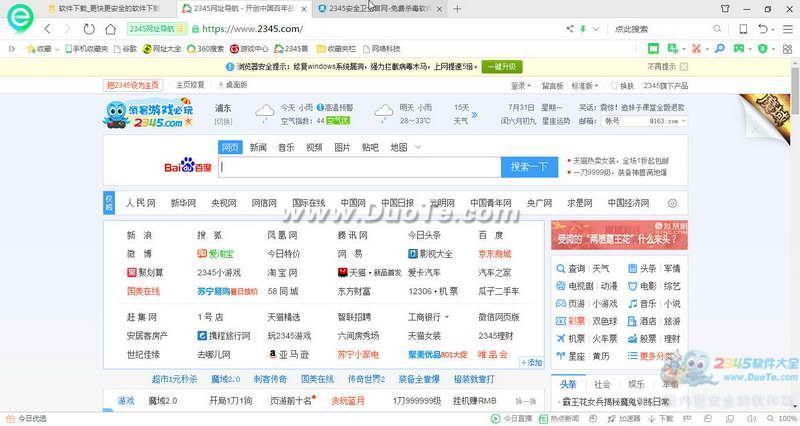Switch to the 软件下载 browser tab
The width and height of the screenshot is (800, 426).
point(109,9)
